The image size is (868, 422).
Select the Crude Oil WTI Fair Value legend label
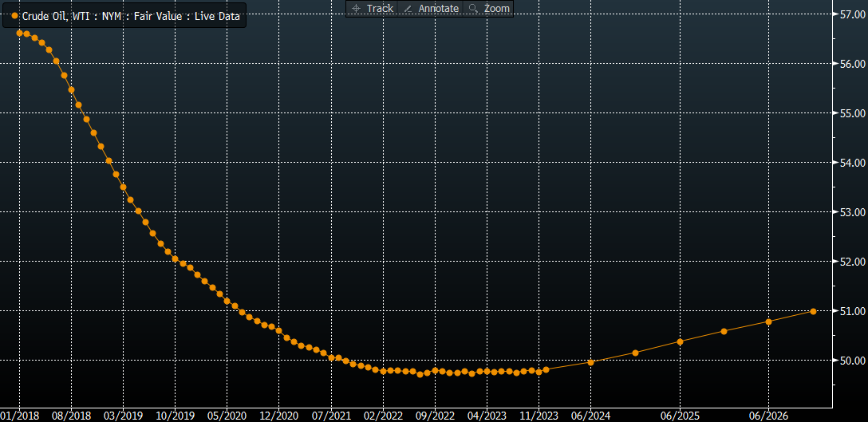tap(131, 15)
